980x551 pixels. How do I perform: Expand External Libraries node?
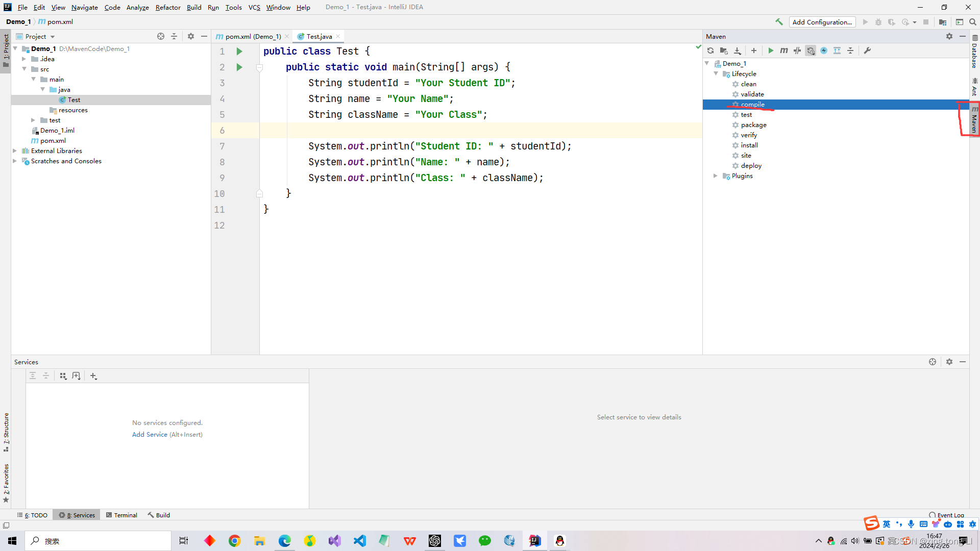15,151
